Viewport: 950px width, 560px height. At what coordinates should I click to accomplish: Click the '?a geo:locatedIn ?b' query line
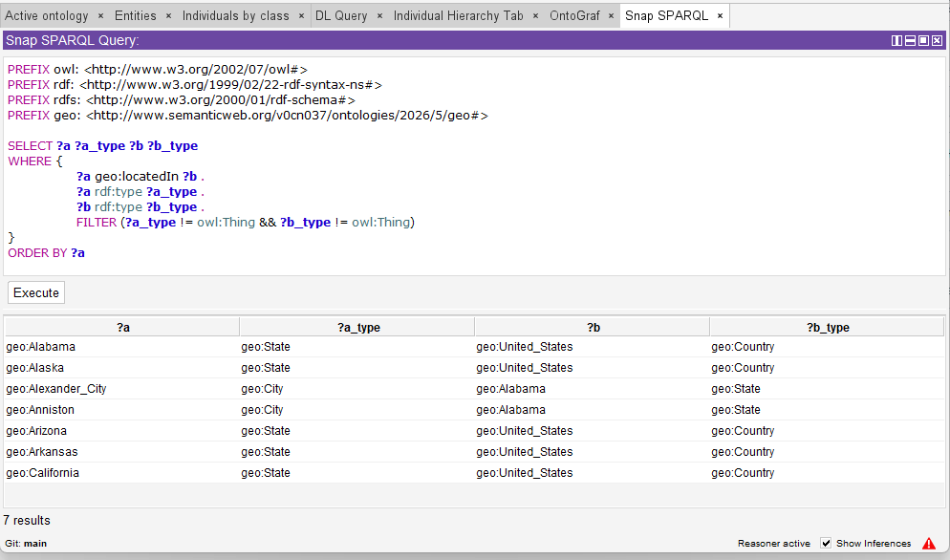pos(140,177)
